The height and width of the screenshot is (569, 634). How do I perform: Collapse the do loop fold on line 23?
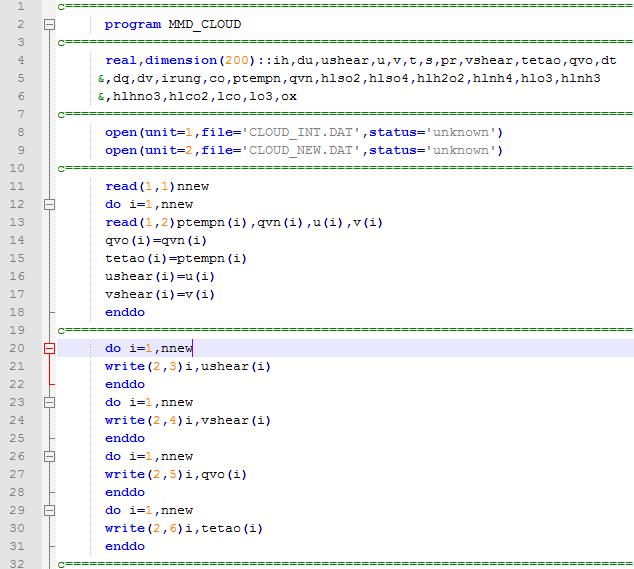(49, 402)
